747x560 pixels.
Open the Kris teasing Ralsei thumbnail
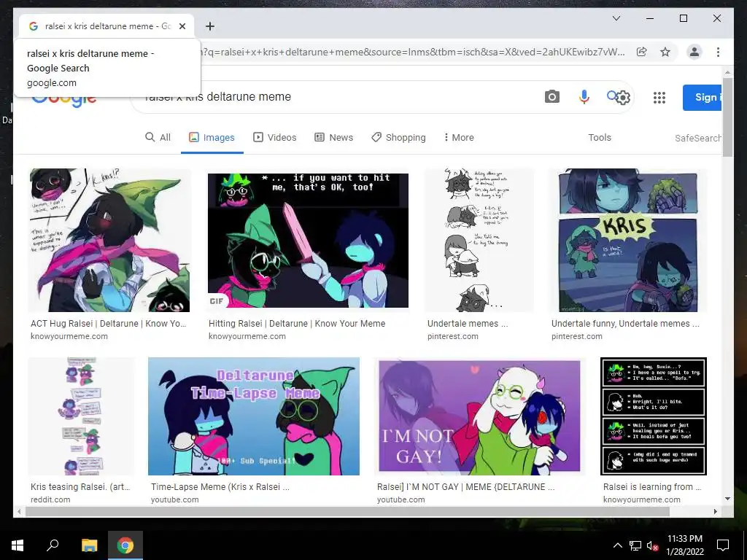coord(81,416)
